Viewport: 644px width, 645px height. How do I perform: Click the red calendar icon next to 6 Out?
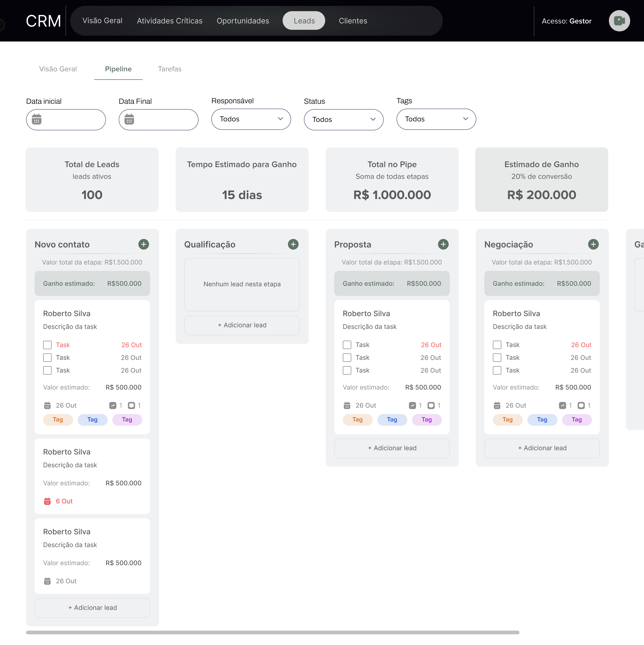point(47,501)
